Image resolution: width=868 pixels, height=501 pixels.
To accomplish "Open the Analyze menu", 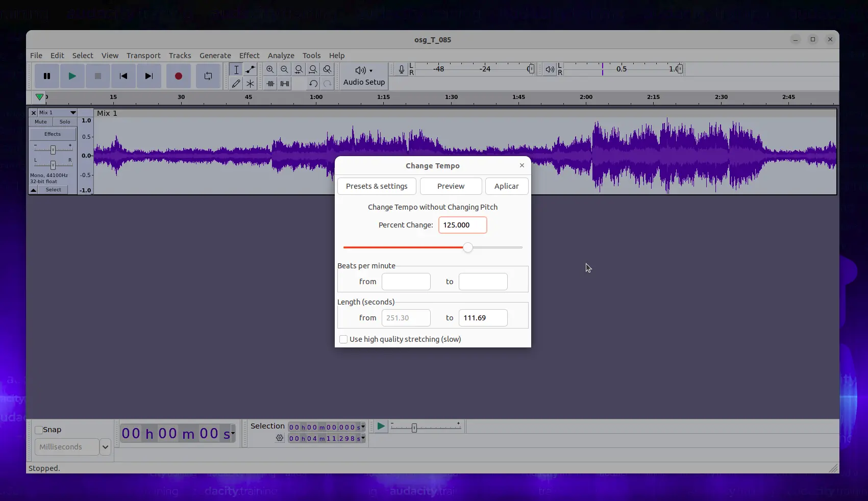I will [281, 56].
